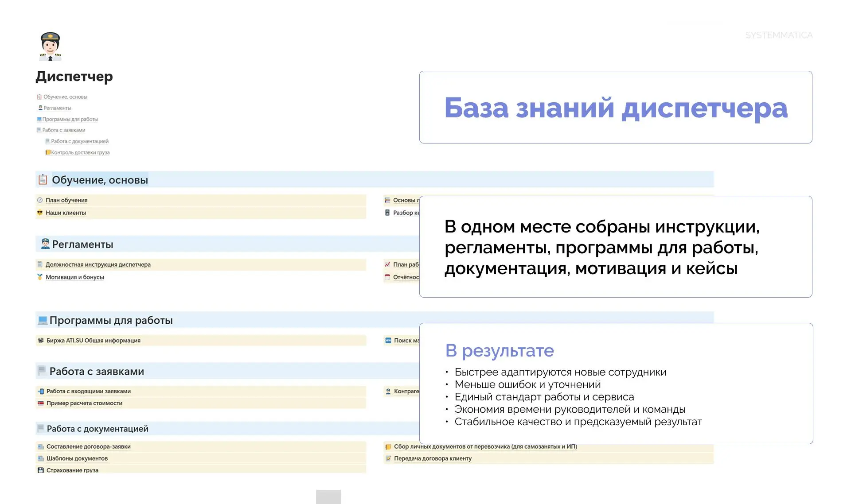Open 'Программы для работы' table of contents link
This screenshot has width=851, height=504.
(x=70, y=119)
